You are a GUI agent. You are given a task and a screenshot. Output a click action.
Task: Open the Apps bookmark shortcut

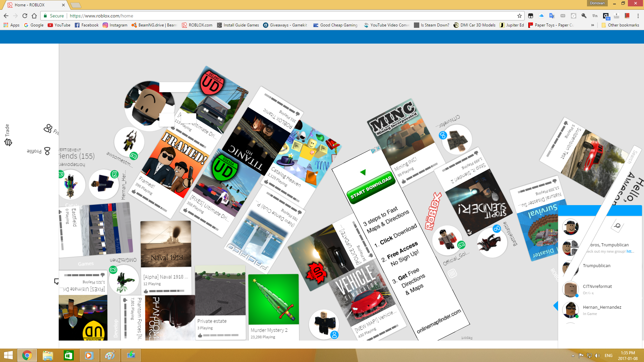coord(11,25)
